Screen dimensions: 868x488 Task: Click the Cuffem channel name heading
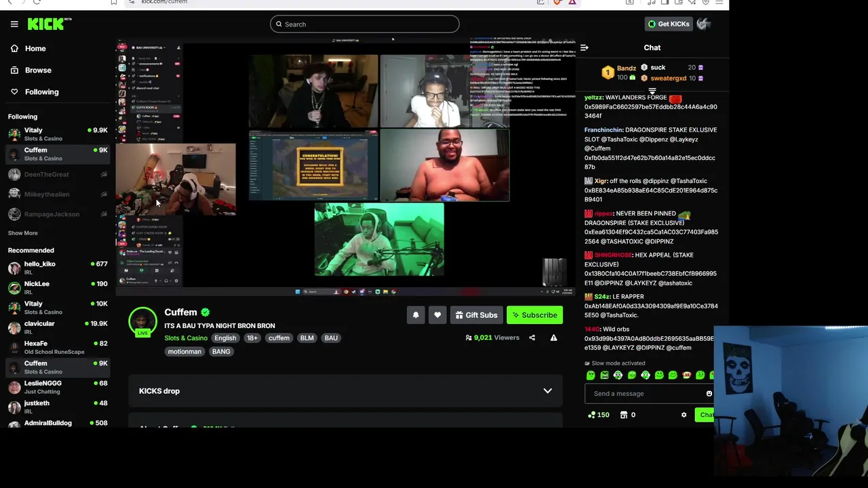click(180, 312)
